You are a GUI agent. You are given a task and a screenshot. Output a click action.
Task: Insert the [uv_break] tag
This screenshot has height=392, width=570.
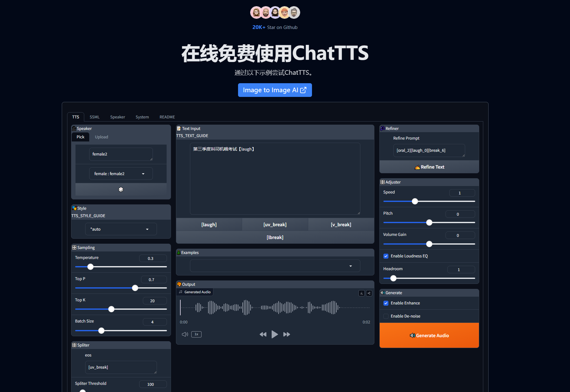point(275,225)
